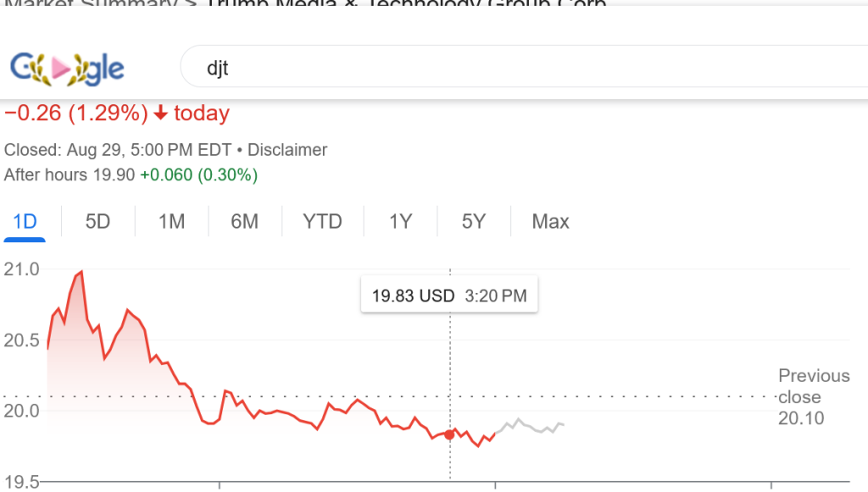This screenshot has height=492, width=868.
Task: Open the Max range tab
Action: [550, 222]
